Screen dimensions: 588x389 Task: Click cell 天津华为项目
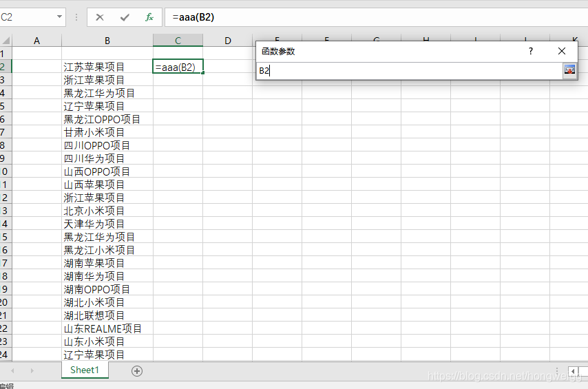click(107, 224)
